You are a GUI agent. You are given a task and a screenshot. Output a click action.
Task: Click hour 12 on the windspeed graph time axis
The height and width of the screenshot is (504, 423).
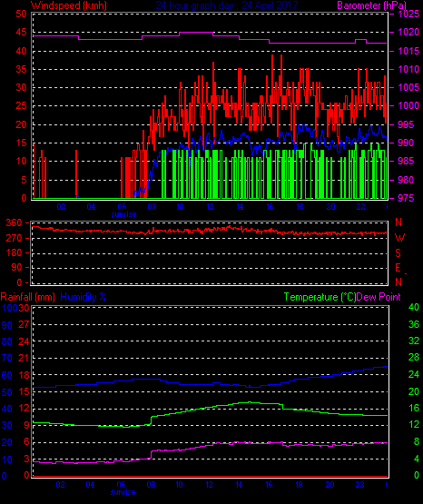[210, 207]
